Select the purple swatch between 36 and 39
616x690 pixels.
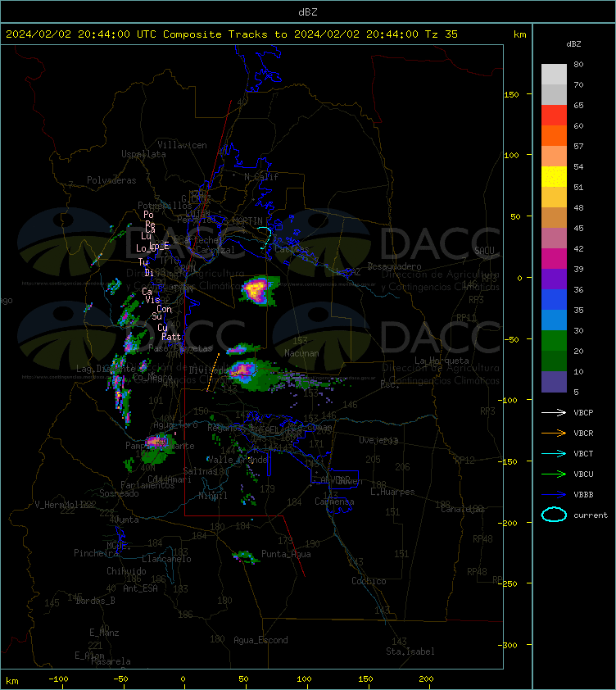click(554, 279)
